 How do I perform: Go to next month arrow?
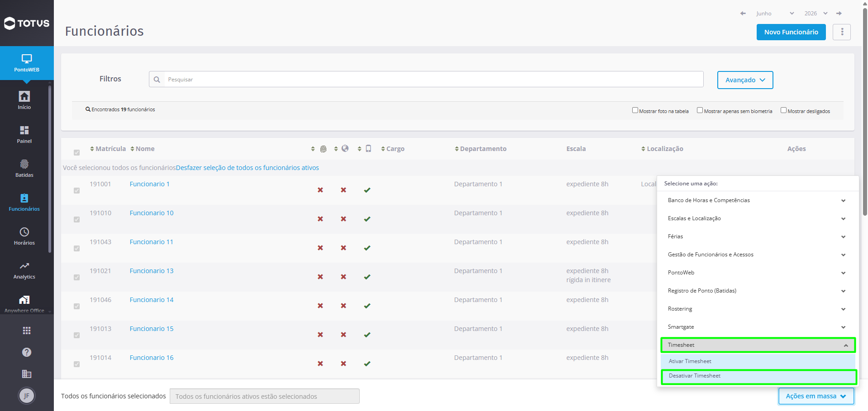[839, 14]
